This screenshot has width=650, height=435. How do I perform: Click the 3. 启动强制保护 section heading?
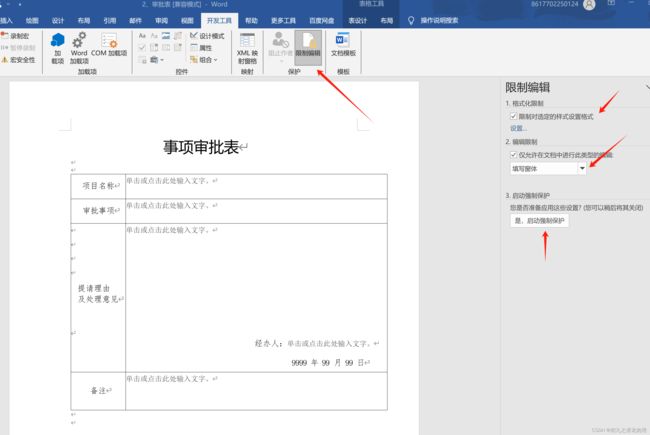pos(528,195)
